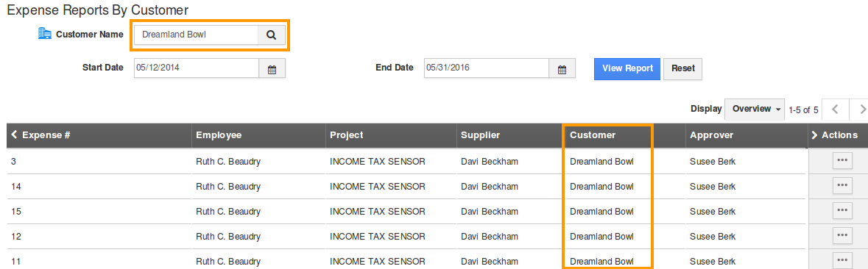Expand the Actions column chevron
Image resolution: width=868 pixels, height=269 pixels.
coord(814,134)
